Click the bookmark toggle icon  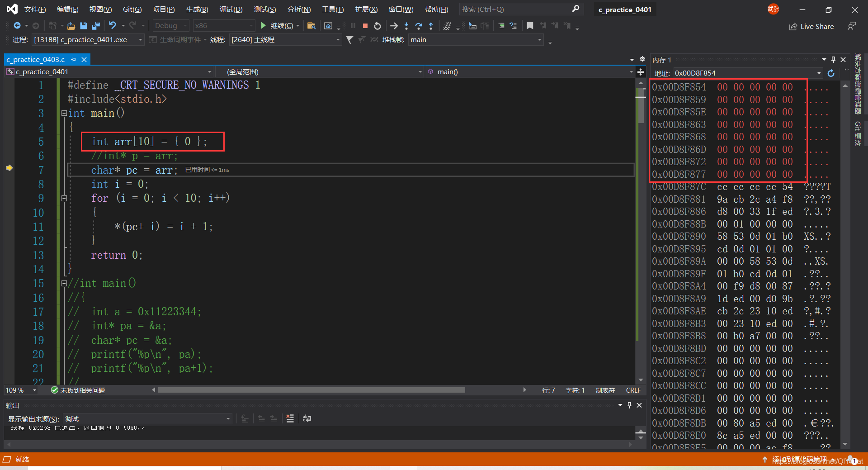pyautogui.click(x=530, y=26)
